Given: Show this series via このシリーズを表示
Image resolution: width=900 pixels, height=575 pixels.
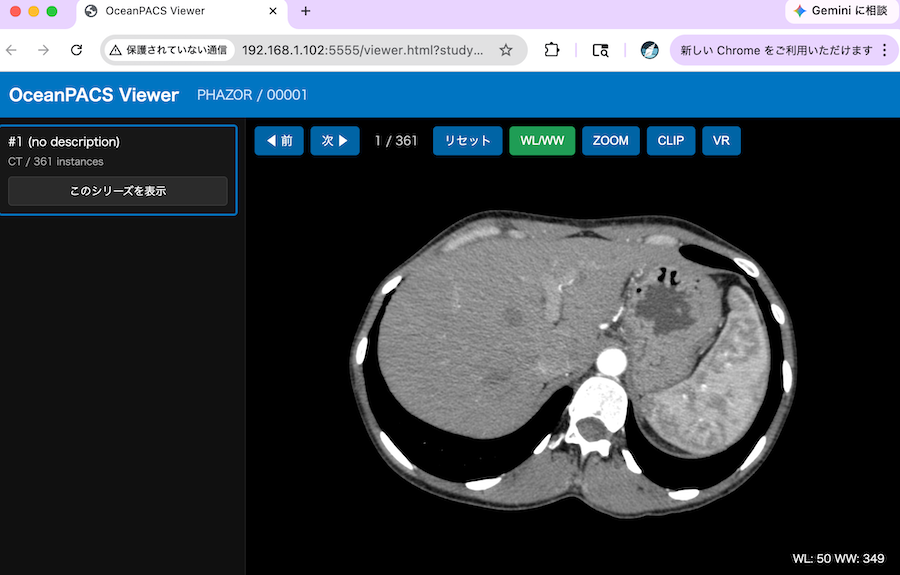Looking at the screenshot, I should click(x=118, y=191).
